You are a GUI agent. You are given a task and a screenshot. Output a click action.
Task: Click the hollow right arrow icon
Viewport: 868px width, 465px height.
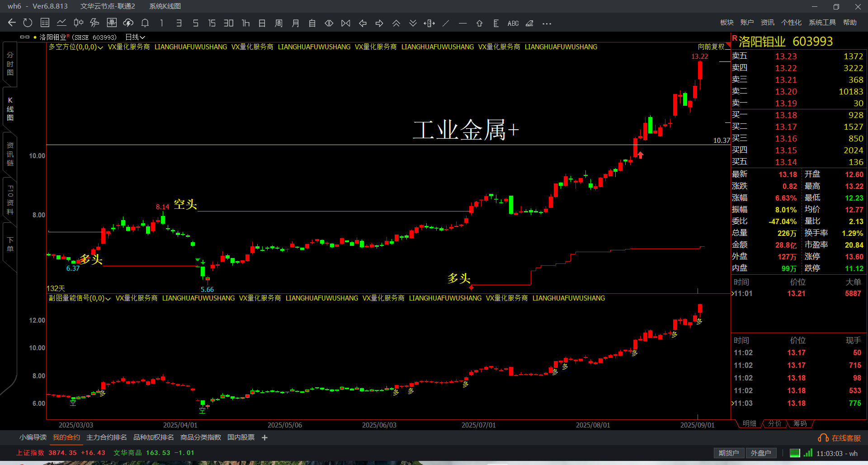tap(379, 23)
